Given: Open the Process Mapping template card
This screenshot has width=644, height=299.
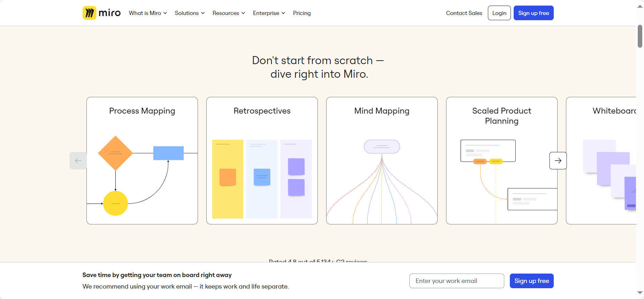Looking at the screenshot, I should point(142,161).
